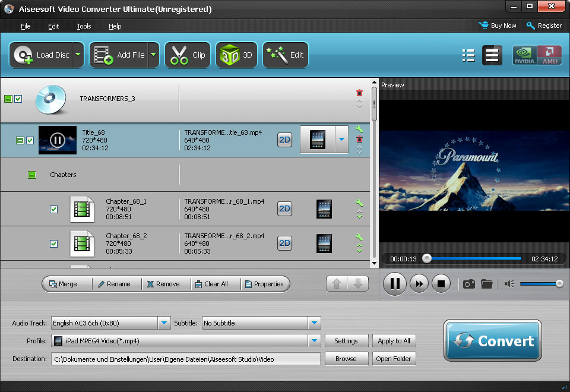Click the Title_68 thumbnail pause overlay

[x=58, y=140]
